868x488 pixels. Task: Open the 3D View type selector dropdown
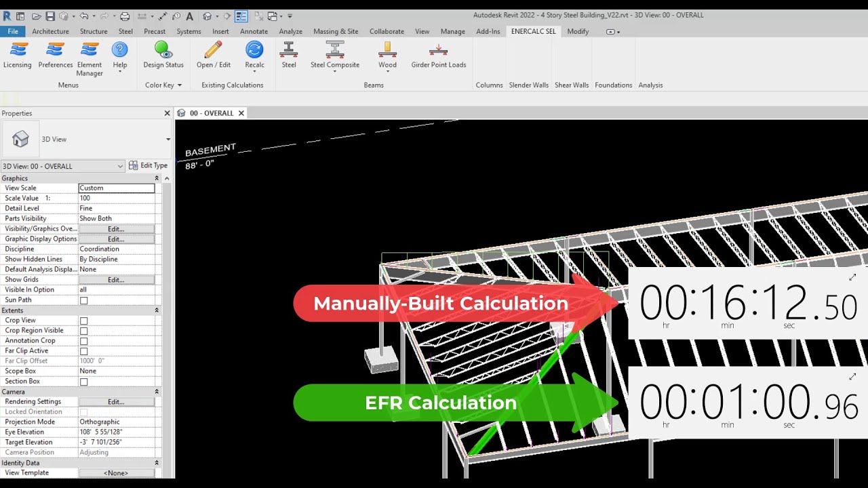tap(168, 140)
